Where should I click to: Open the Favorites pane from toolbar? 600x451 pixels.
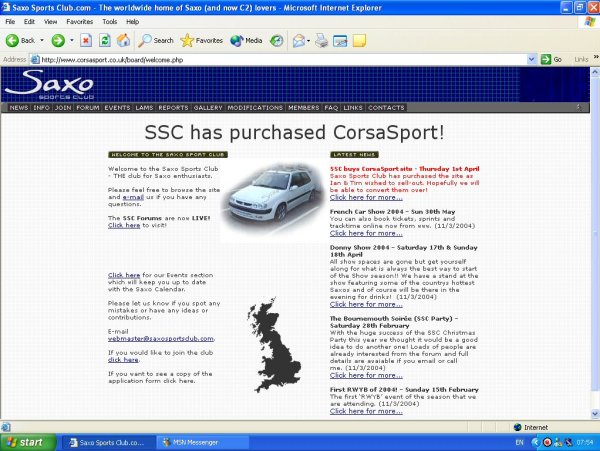point(202,40)
